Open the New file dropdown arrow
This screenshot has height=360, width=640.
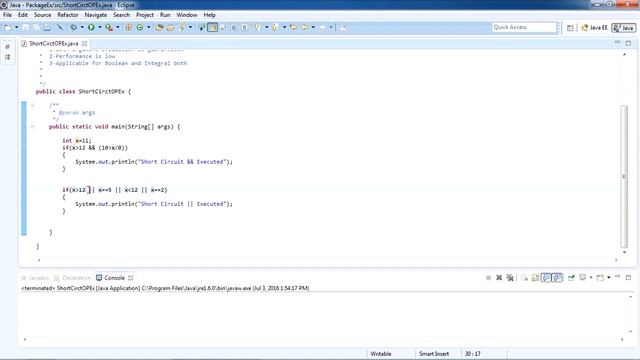pyautogui.click(x=17, y=27)
